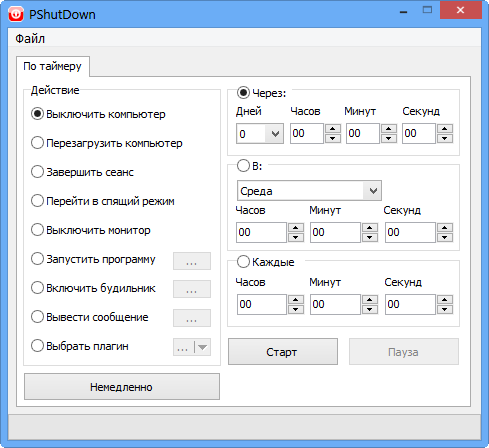The height and width of the screenshot is (448, 489).
Task: Close the PShutDown window
Action: tap(461, 10)
